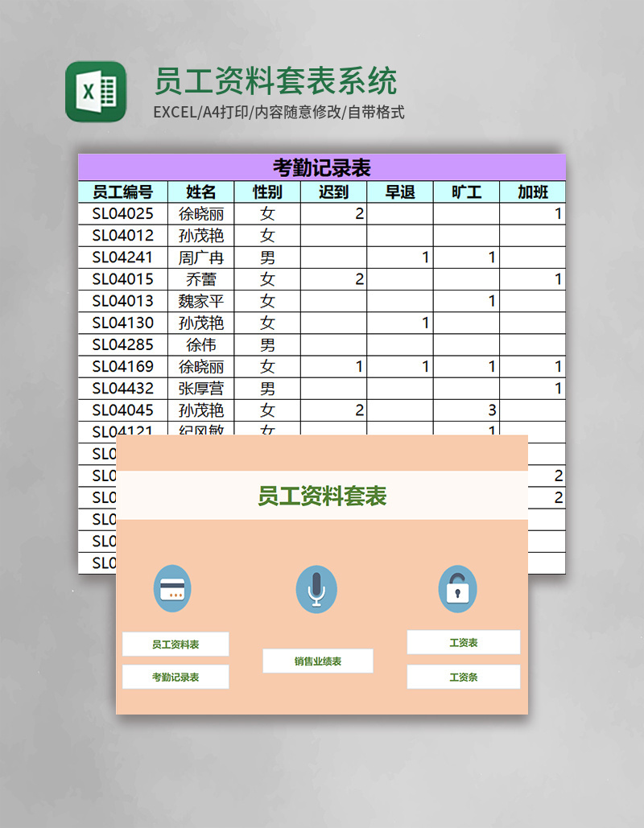This screenshot has height=828, width=644.
Task: Select the 迟到 column header
Action: [x=332, y=192]
